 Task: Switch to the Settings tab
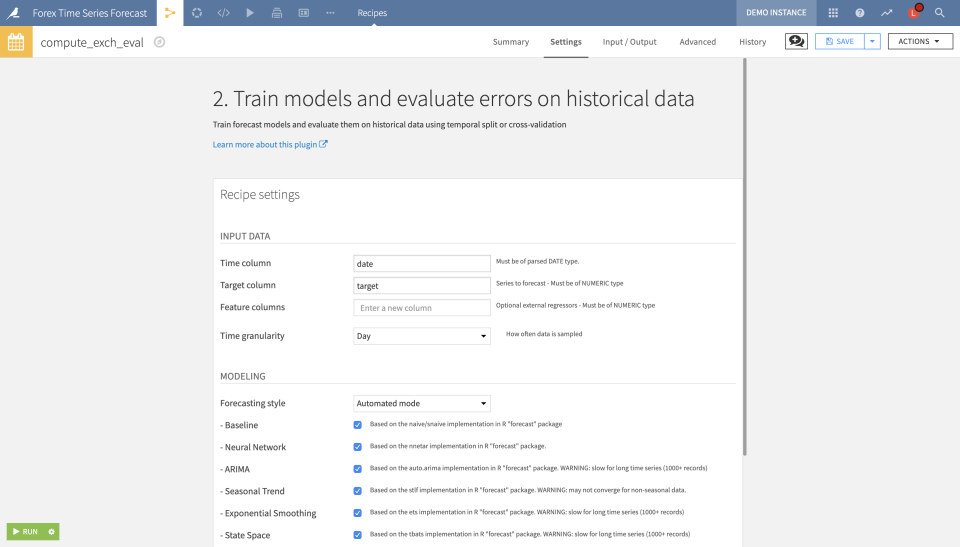566,42
